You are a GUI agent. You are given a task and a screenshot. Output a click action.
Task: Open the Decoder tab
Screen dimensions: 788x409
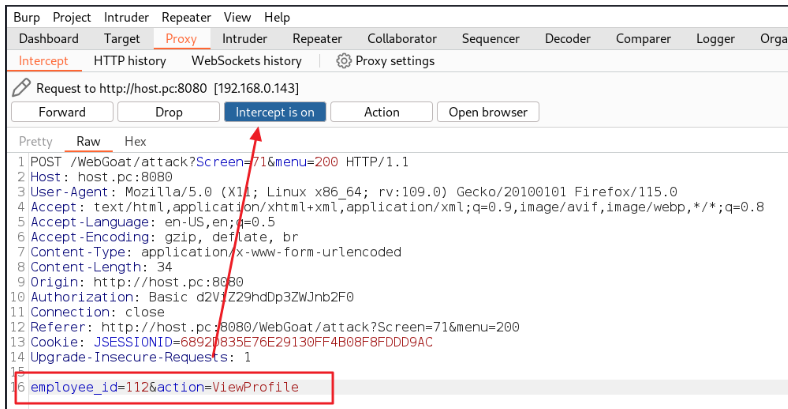(x=567, y=39)
